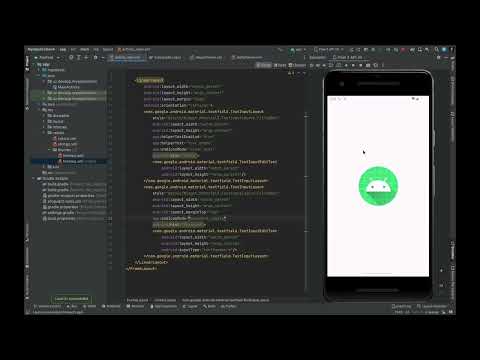Click editor warnings indicator icon
The image size is (480, 360).
[x=291, y=73]
